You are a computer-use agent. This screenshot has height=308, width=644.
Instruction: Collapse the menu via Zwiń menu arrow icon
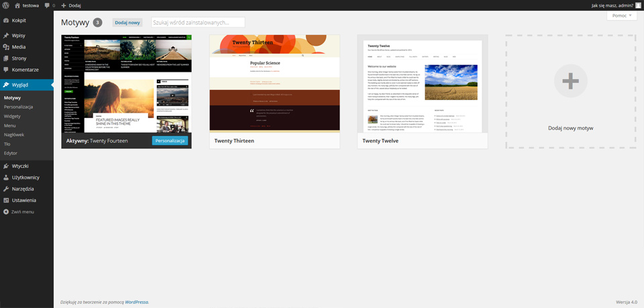(x=6, y=212)
